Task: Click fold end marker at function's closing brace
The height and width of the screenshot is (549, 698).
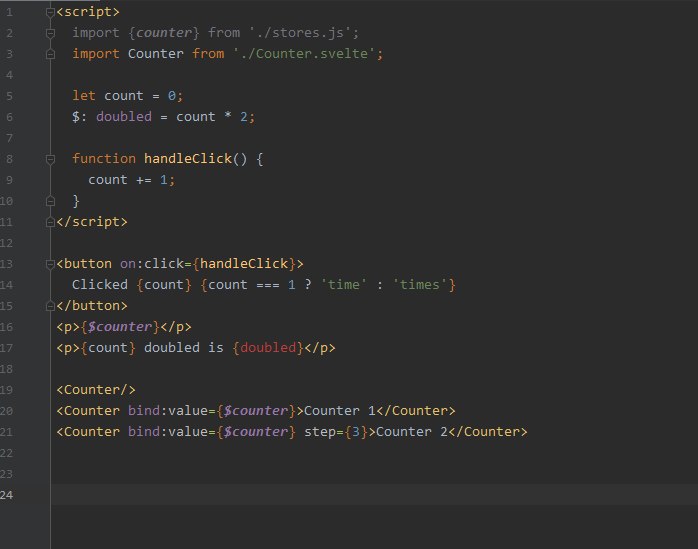Action: pos(50,201)
